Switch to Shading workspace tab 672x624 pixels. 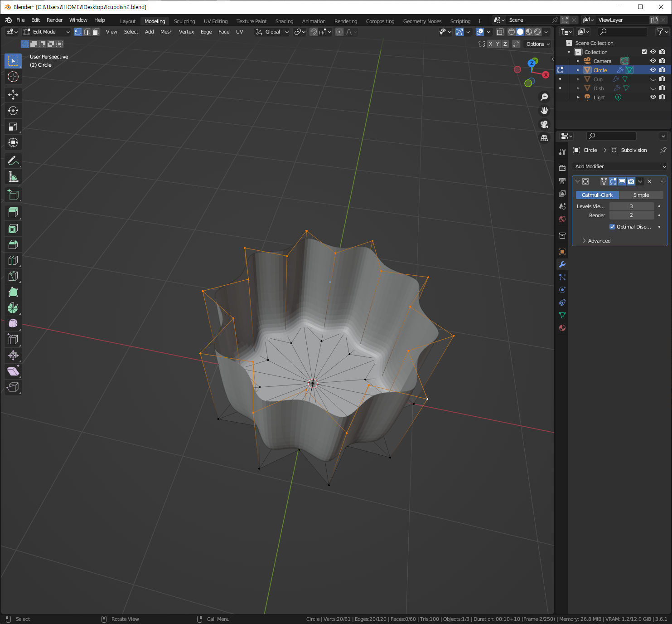(284, 21)
